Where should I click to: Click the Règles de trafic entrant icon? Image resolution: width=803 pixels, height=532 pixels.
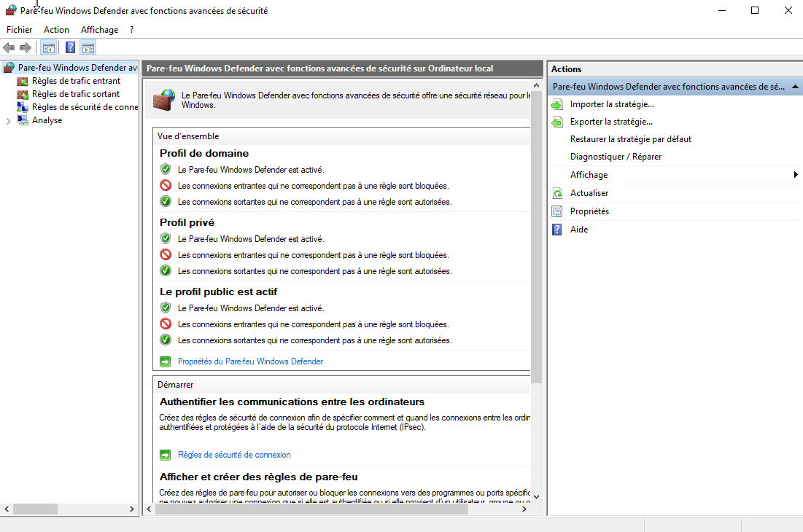click(23, 81)
